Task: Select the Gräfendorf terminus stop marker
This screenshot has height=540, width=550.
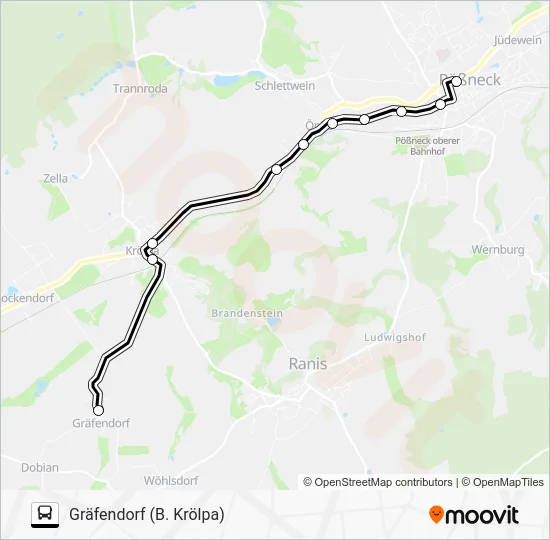Action: tap(99, 410)
